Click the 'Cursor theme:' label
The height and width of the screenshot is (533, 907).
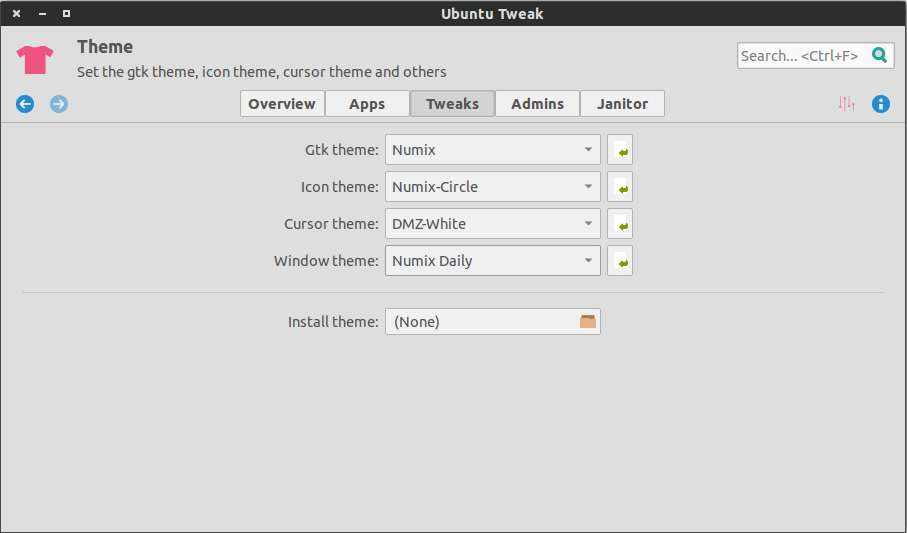pyautogui.click(x=331, y=224)
